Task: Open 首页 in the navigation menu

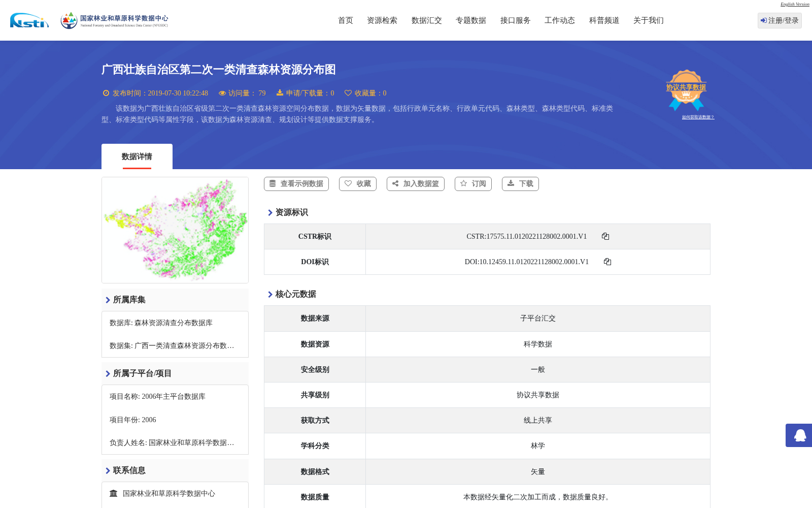Action: tap(346, 20)
